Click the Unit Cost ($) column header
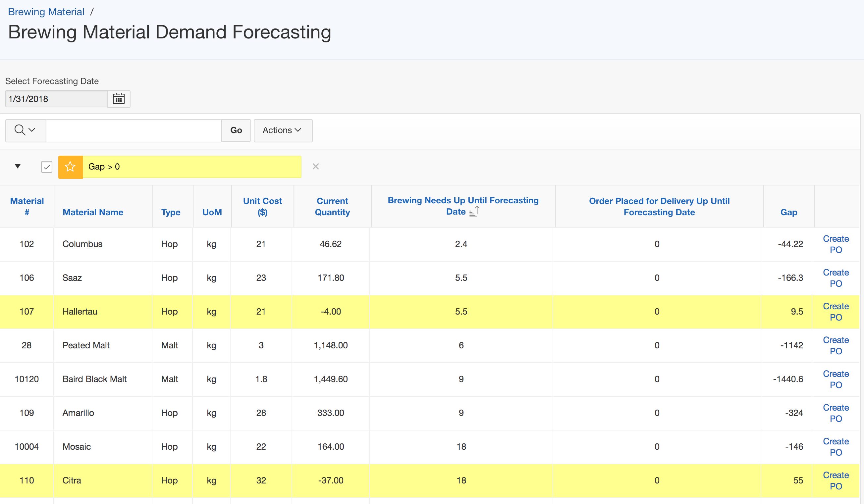The height and width of the screenshot is (504, 864). [x=262, y=206]
